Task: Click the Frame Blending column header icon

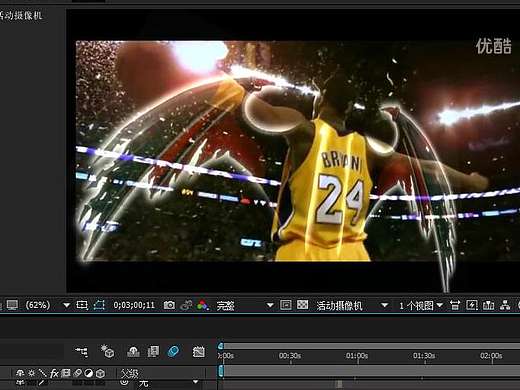Action: click(66, 373)
